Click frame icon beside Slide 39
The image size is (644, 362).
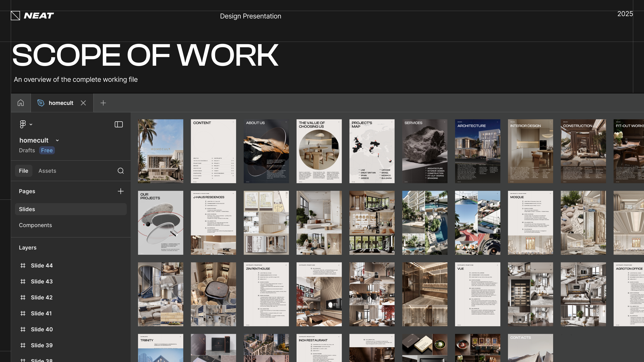pyautogui.click(x=23, y=346)
